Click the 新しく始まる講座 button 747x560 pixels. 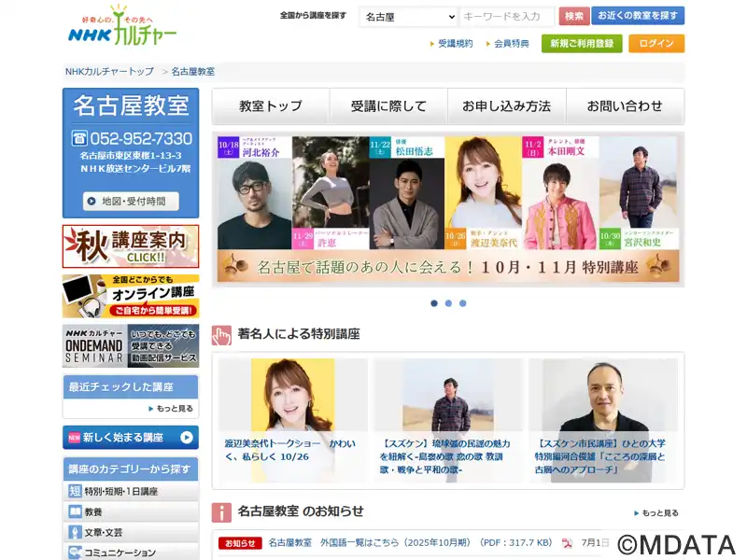click(x=131, y=437)
